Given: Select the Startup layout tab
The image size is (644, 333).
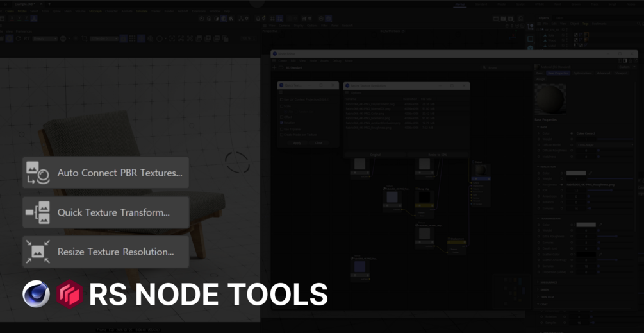Looking at the screenshot, I should tap(460, 4).
